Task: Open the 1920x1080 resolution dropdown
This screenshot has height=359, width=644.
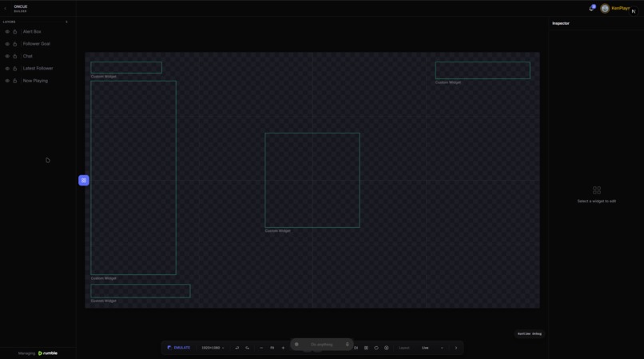Action: (x=213, y=348)
